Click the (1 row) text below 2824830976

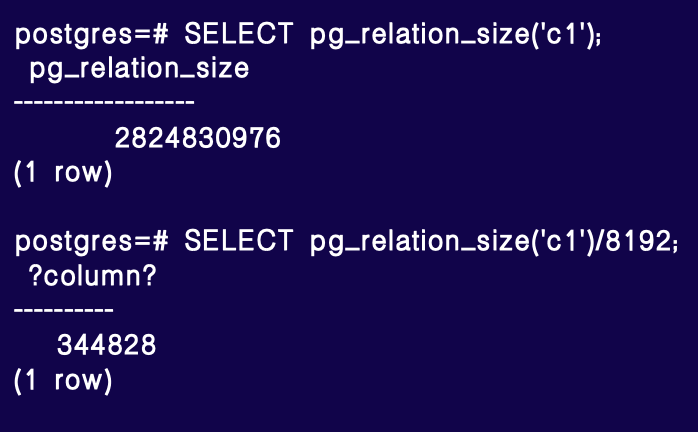(x=64, y=173)
